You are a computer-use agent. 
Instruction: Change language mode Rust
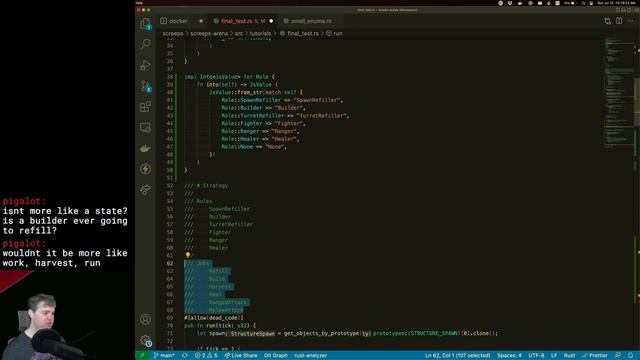pyautogui.click(x=569, y=356)
